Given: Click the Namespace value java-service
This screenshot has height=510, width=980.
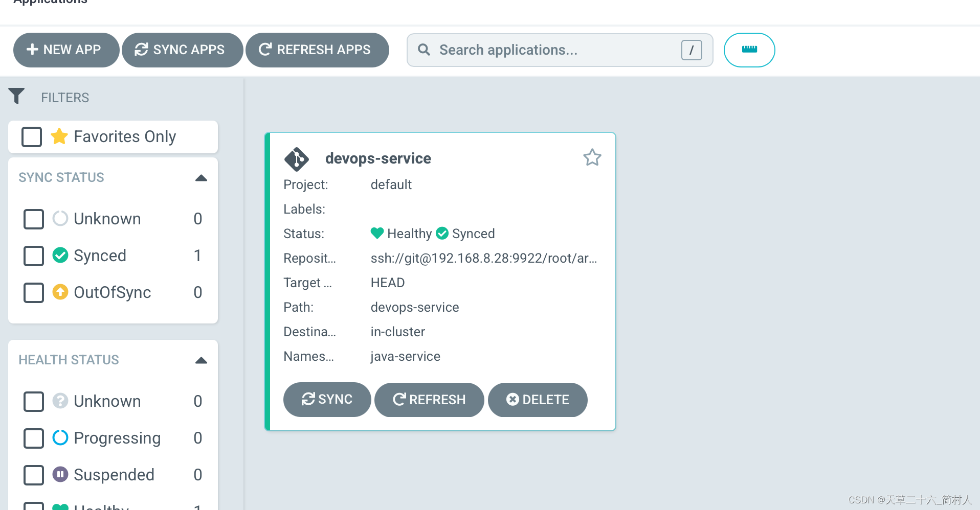Looking at the screenshot, I should (x=405, y=356).
